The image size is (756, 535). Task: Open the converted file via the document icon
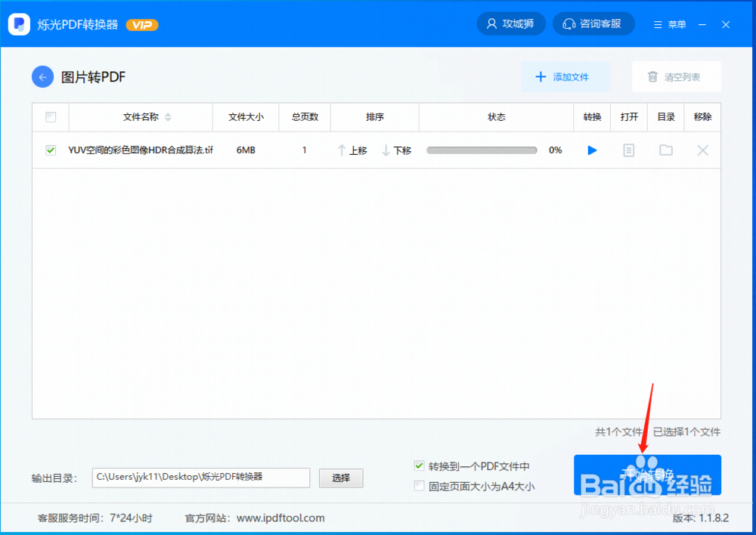[x=629, y=150]
